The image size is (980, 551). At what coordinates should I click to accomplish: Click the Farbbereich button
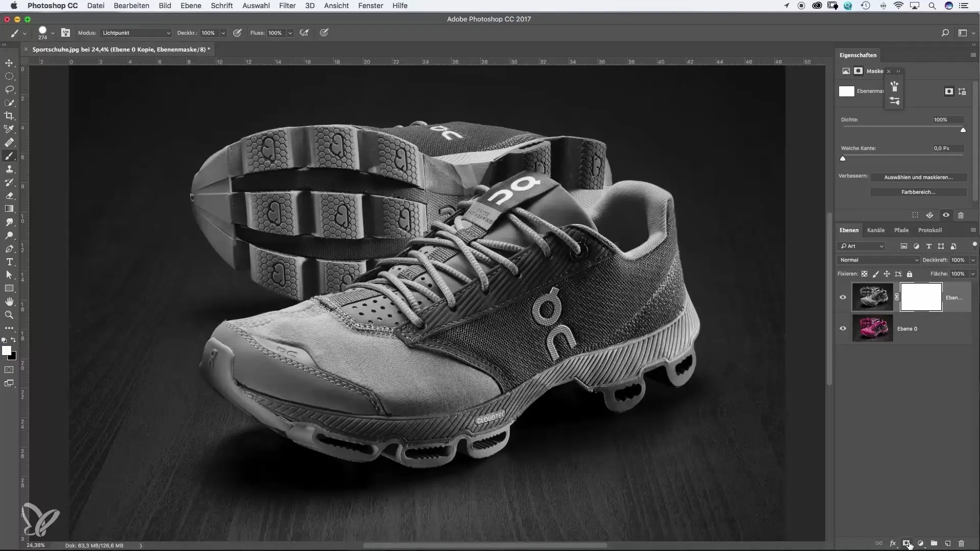[918, 192]
